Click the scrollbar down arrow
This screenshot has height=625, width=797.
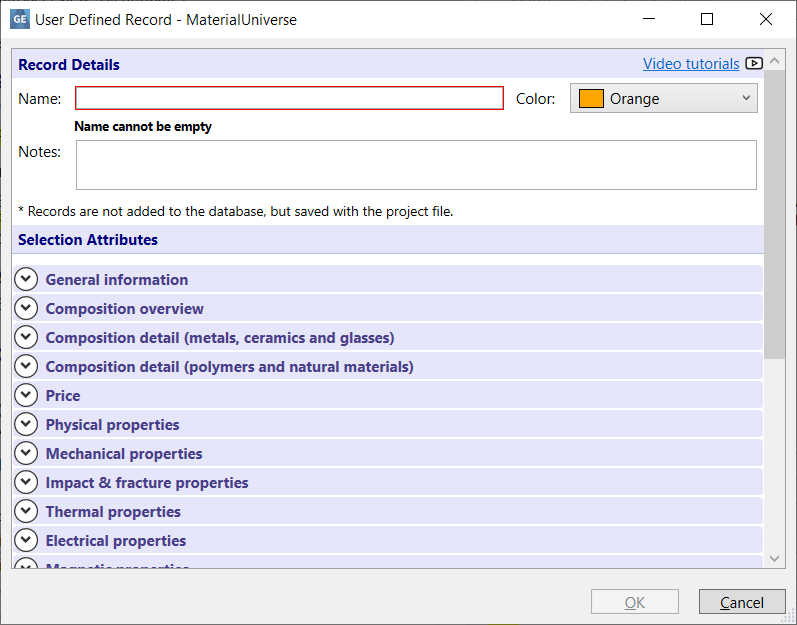coord(774,559)
